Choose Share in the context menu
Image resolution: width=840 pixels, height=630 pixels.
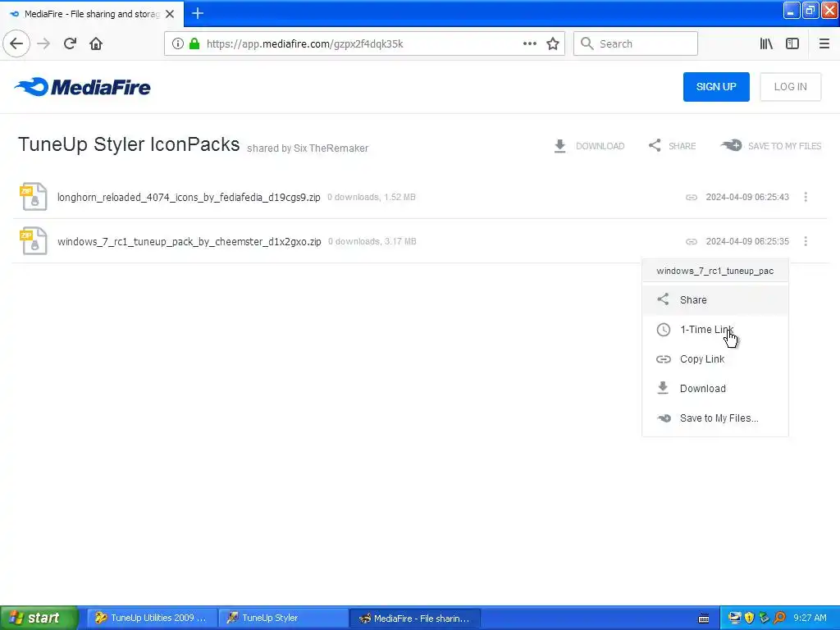coord(715,300)
